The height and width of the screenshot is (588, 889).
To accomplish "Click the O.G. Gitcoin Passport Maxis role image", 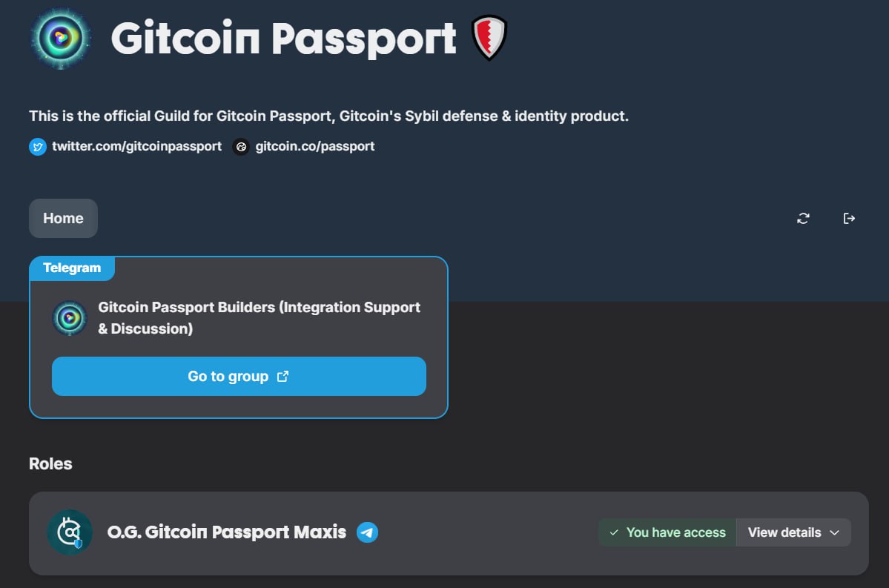I will 70,532.
